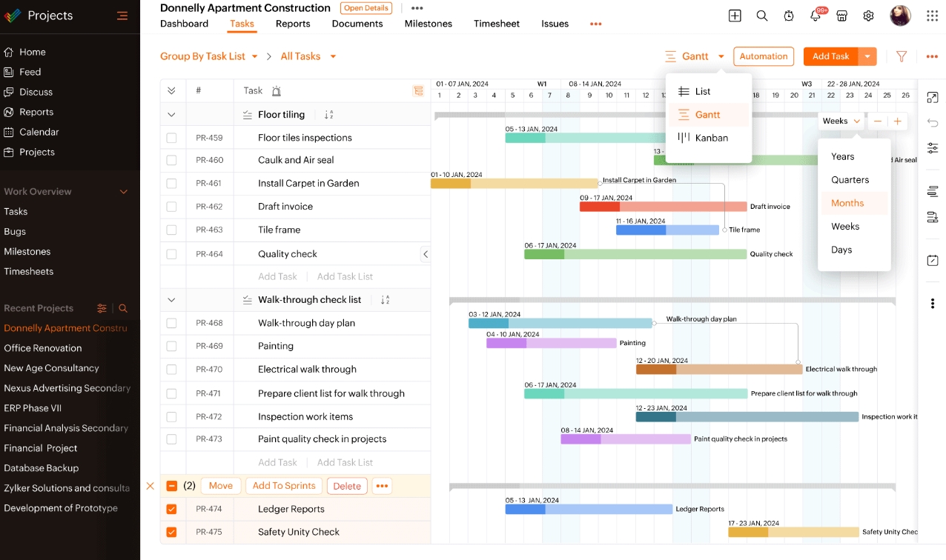Check the Floor tiles inspections task checkbox
The height and width of the screenshot is (560, 946).
(x=171, y=137)
